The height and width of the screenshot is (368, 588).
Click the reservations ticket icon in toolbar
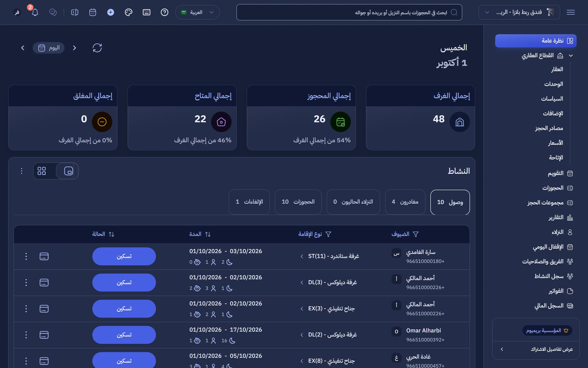(75, 12)
